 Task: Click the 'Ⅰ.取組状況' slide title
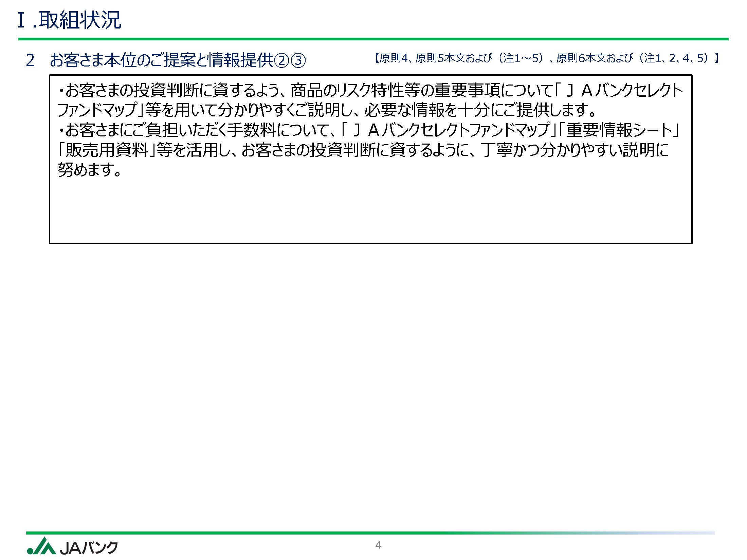pyautogui.click(x=69, y=20)
